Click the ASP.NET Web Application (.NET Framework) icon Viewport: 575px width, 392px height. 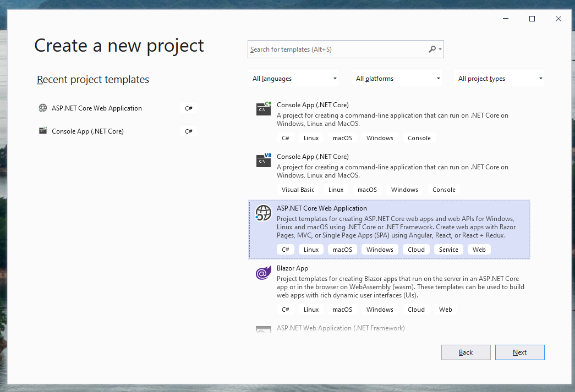(264, 329)
